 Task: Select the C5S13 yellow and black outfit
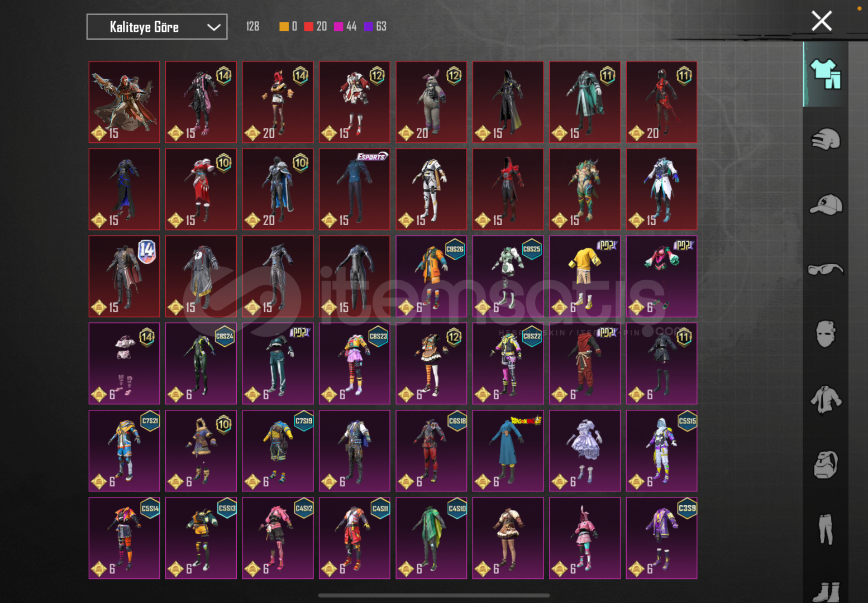tap(201, 538)
